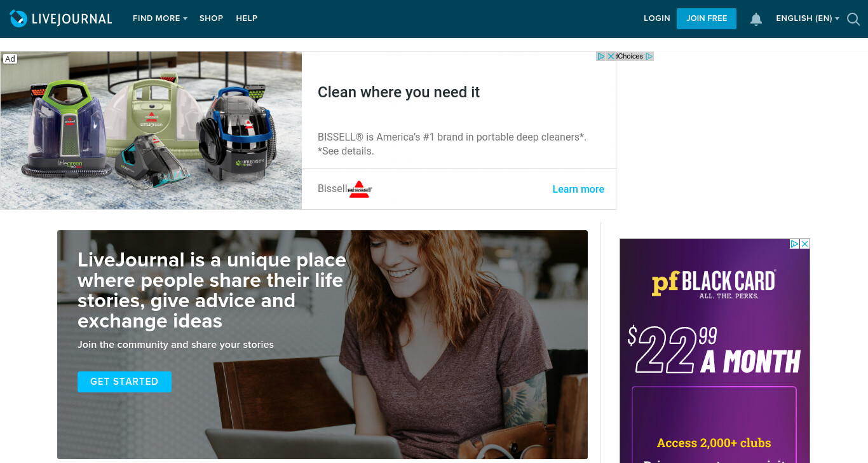Click the Join Free button

click(x=707, y=18)
